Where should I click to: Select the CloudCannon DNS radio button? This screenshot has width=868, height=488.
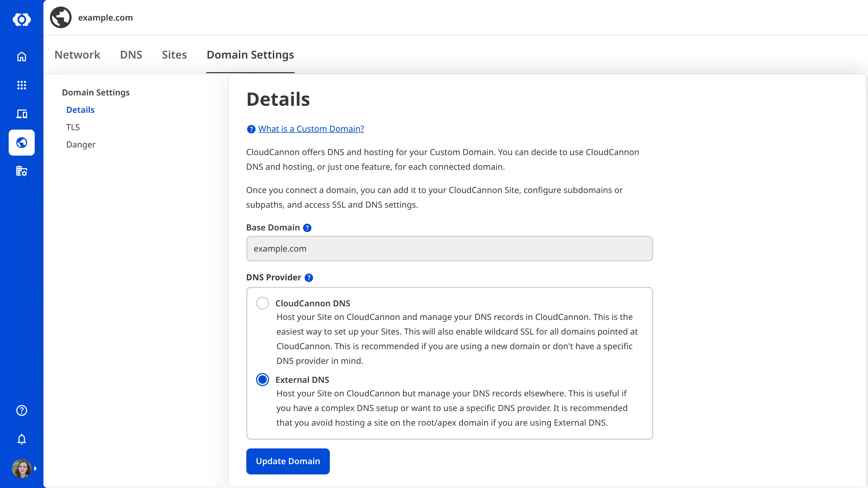click(x=263, y=303)
